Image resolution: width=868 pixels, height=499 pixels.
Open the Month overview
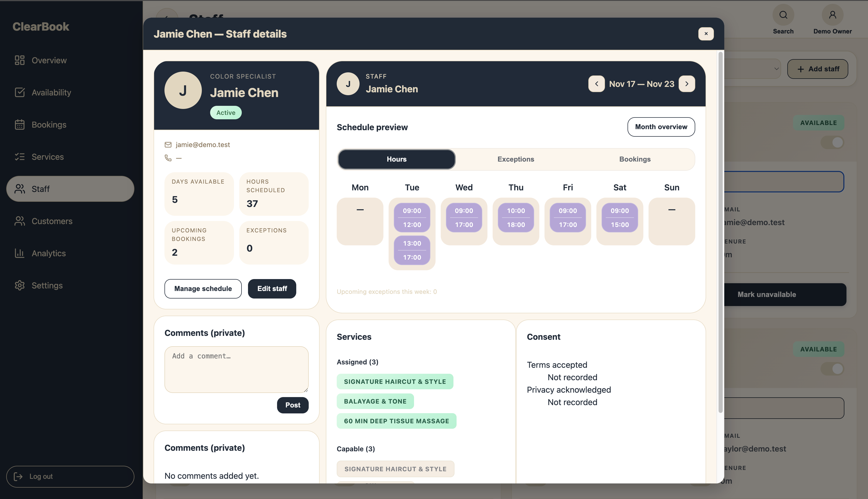(x=661, y=127)
